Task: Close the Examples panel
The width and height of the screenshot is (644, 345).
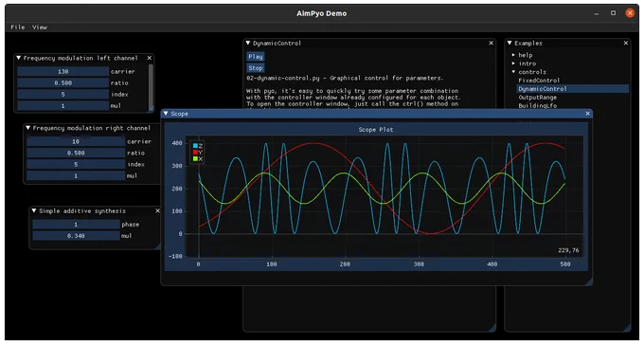Action: (625, 44)
